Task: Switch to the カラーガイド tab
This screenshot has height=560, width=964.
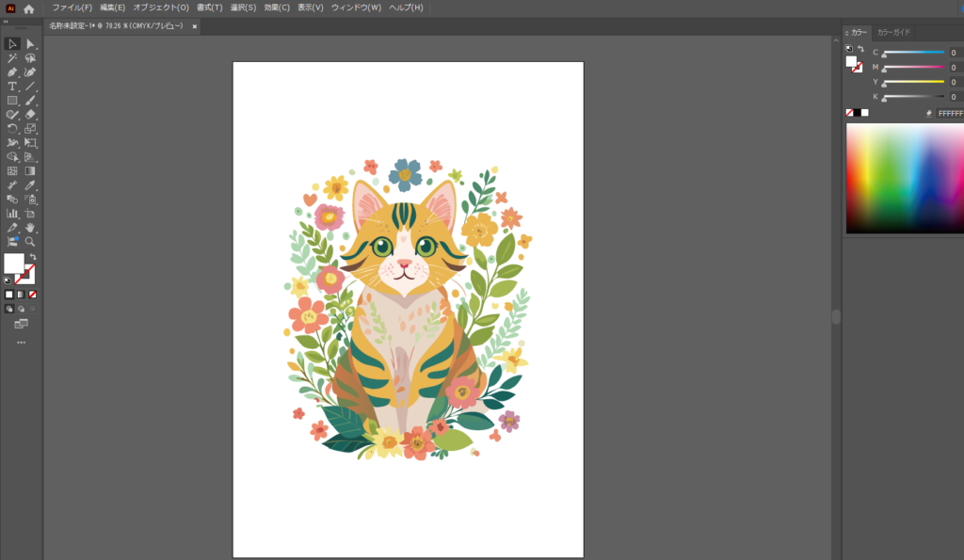Action: coord(893,32)
